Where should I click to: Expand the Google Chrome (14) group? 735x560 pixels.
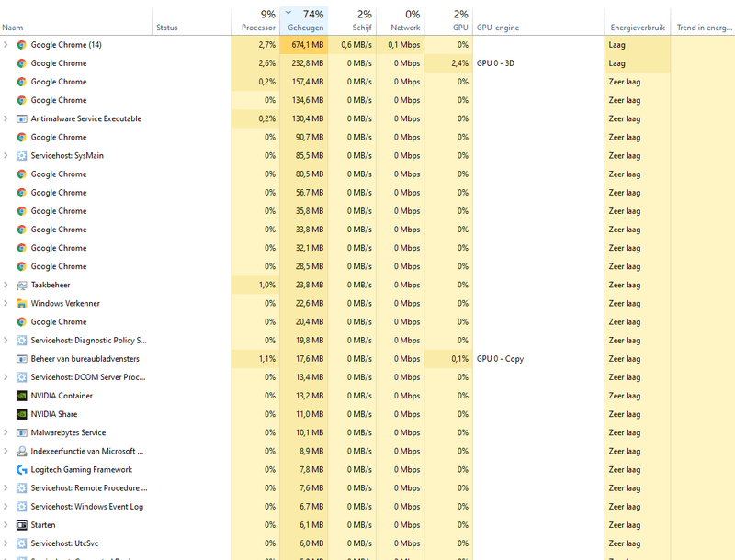6,45
